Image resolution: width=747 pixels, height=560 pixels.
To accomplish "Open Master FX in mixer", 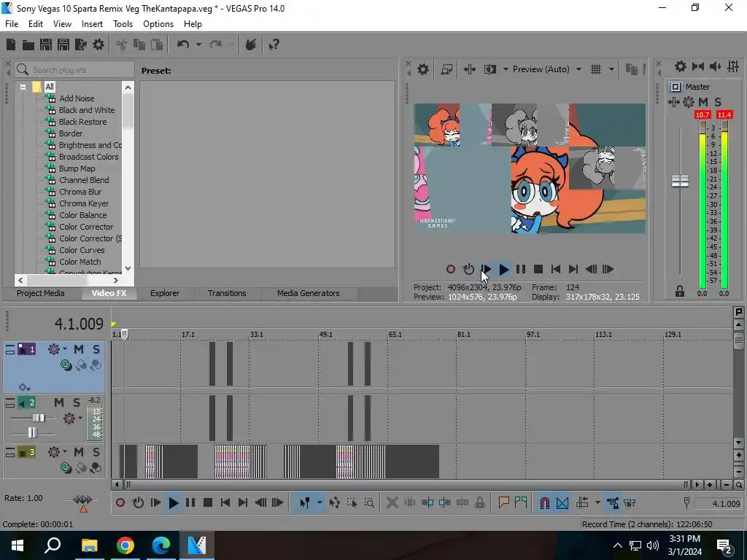I will 673,102.
